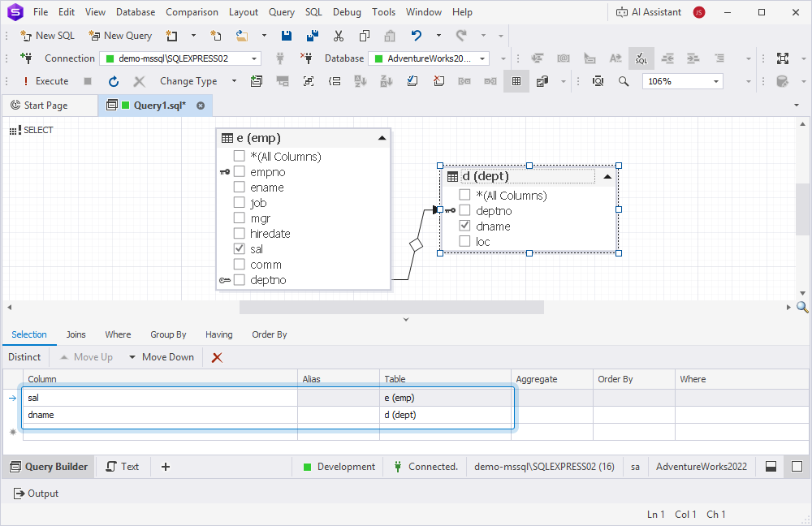The image size is (812, 526).
Task: Click the Cut scissors icon
Action: coord(339,36)
